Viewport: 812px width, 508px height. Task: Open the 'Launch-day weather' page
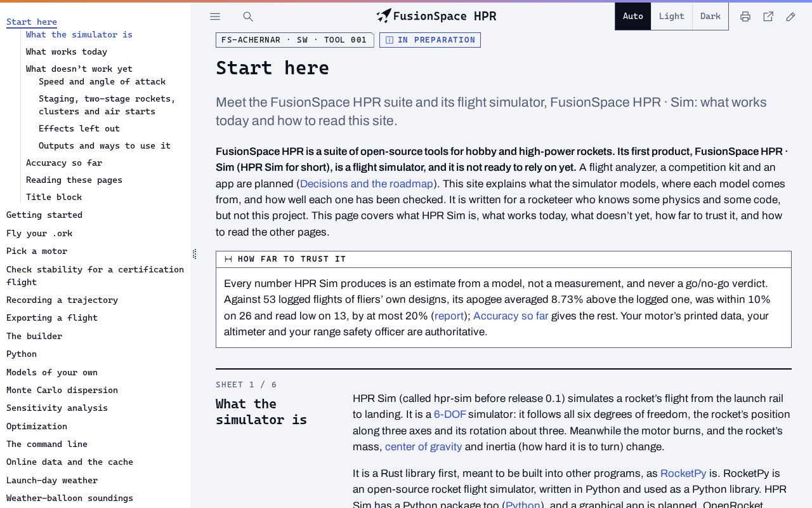[x=52, y=480]
